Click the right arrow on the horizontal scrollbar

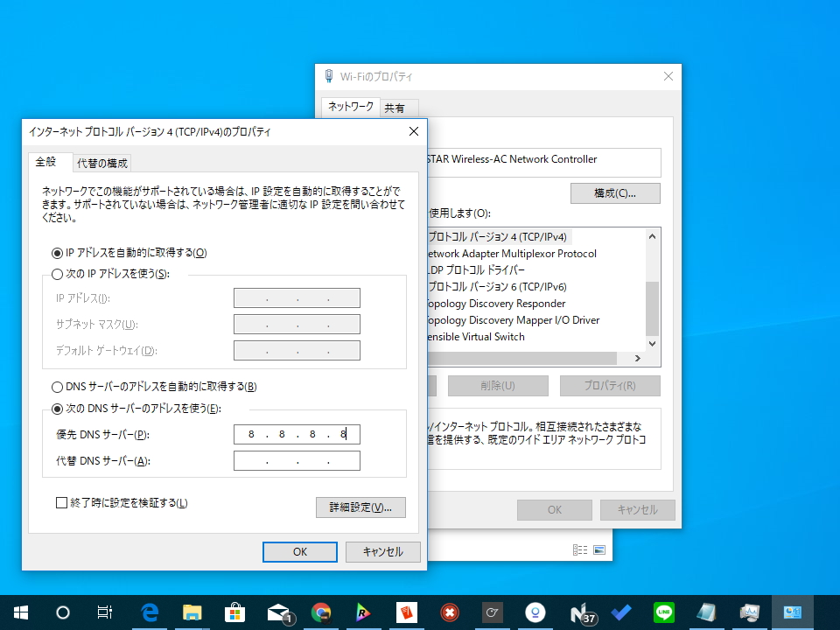(x=636, y=357)
